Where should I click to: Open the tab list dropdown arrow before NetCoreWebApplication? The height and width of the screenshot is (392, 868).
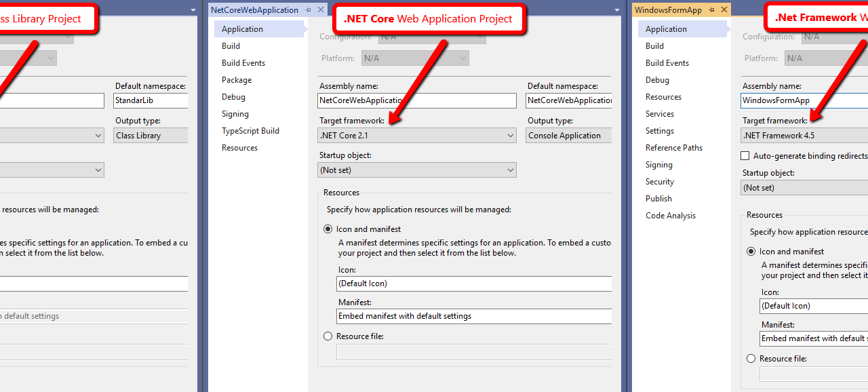coord(193,10)
